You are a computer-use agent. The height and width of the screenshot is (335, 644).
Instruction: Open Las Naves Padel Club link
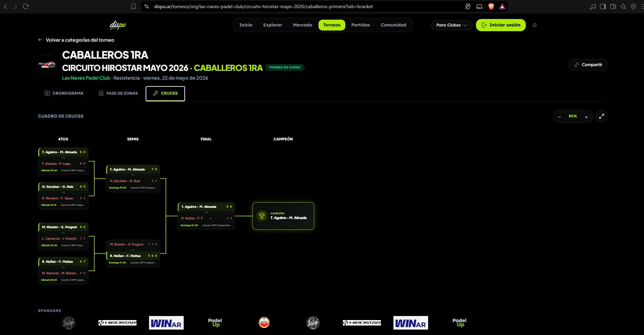point(86,78)
